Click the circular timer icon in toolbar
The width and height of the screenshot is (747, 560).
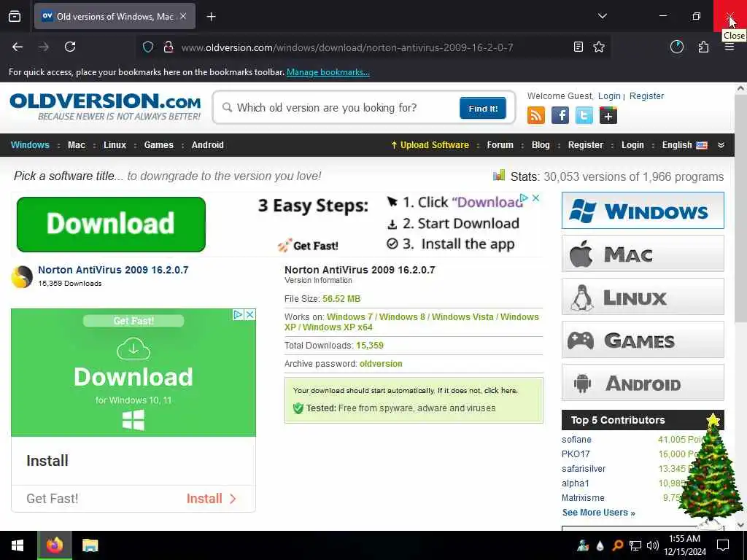pos(676,47)
